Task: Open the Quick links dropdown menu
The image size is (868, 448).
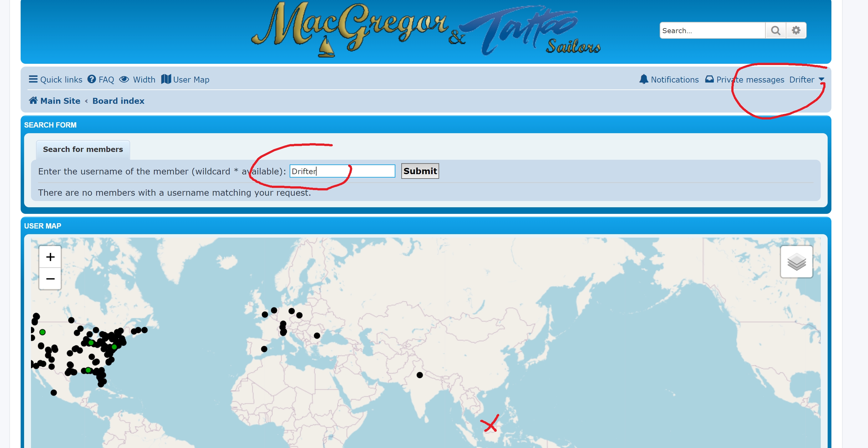Action: click(x=61, y=79)
